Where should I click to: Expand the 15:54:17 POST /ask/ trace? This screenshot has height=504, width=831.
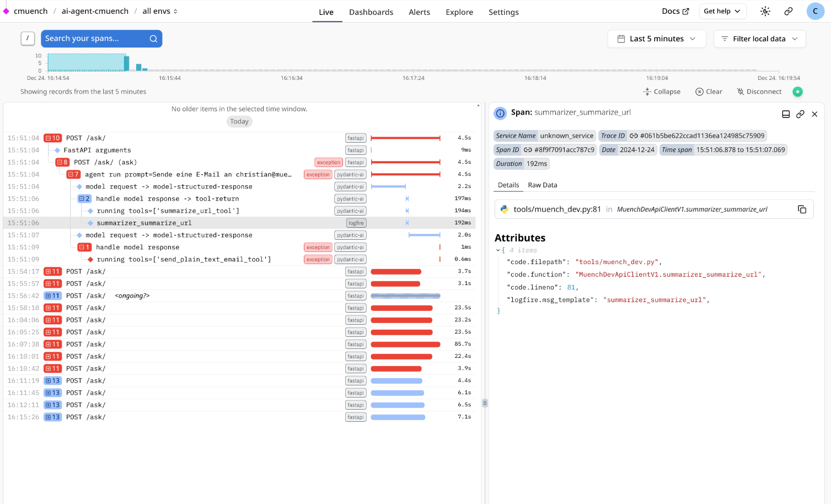coord(53,271)
